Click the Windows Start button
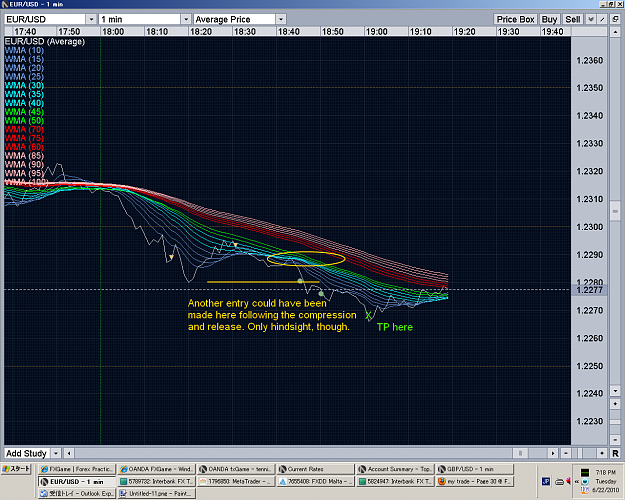Image resolution: width=625 pixels, height=500 pixels. pos(16,469)
